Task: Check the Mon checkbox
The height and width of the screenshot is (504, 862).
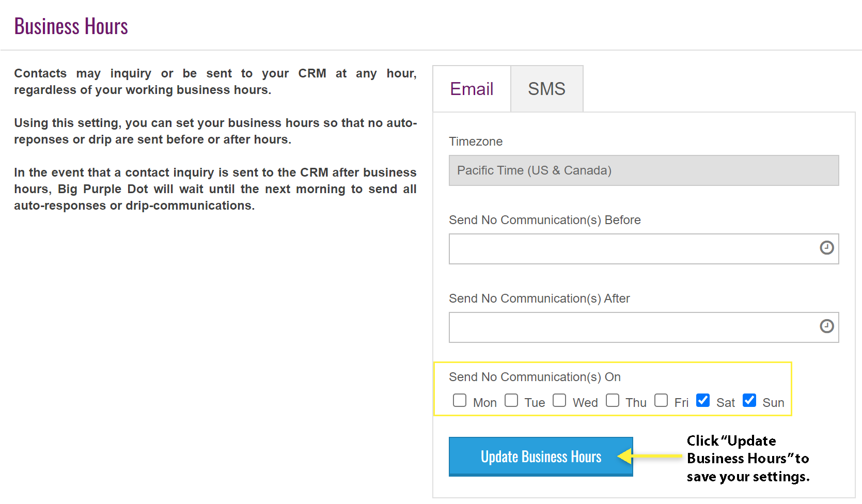Action: click(x=460, y=401)
